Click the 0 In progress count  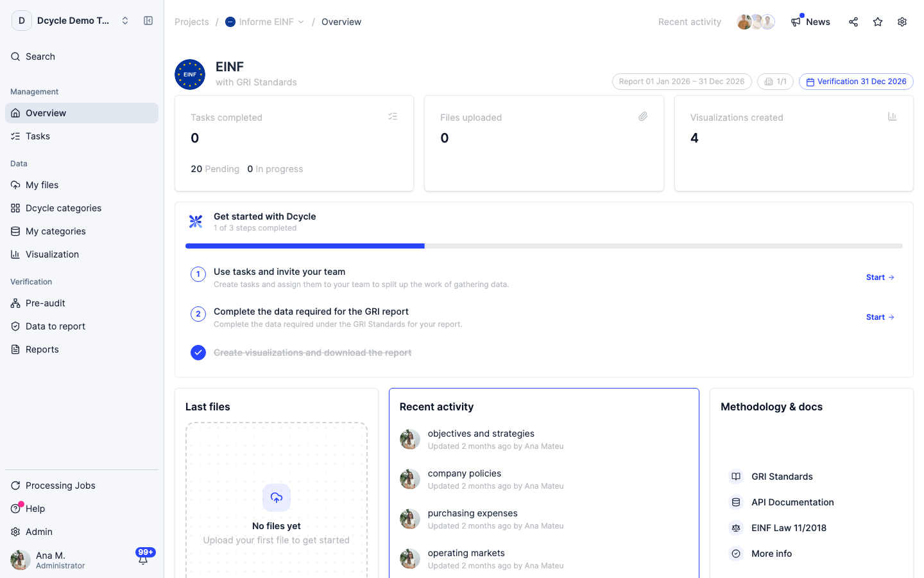275,169
